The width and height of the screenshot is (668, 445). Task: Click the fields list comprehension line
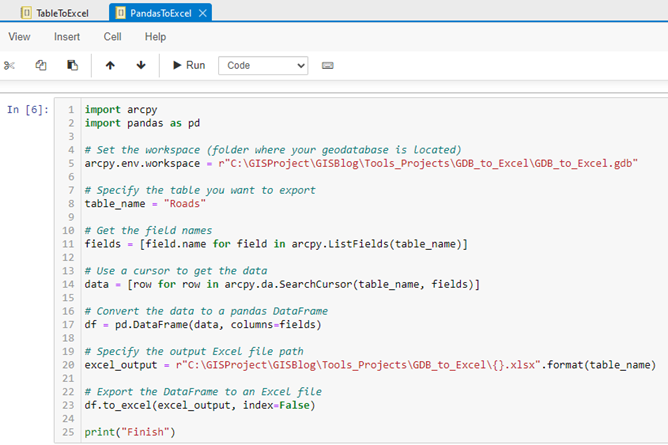pyautogui.click(x=276, y=244)
